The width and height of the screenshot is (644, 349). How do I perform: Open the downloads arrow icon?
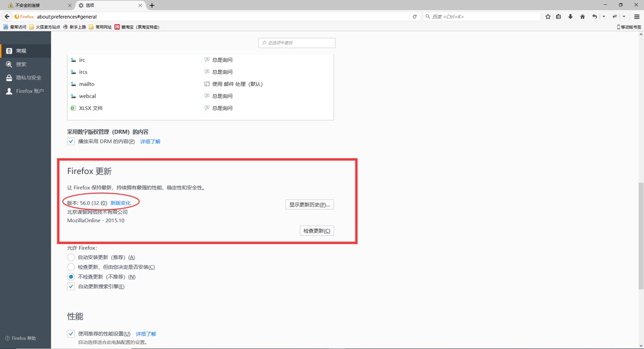[570, 17]
